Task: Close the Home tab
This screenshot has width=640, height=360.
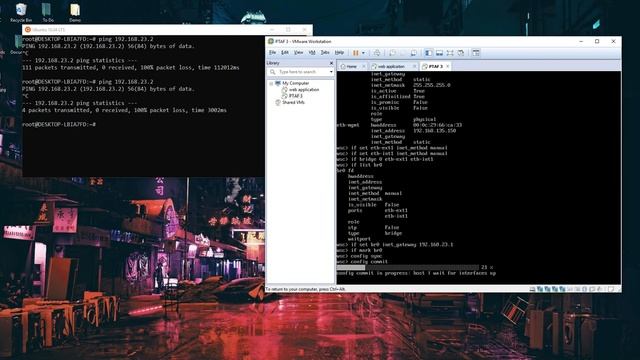Action: pyautogui.click(x=364, y=66)
